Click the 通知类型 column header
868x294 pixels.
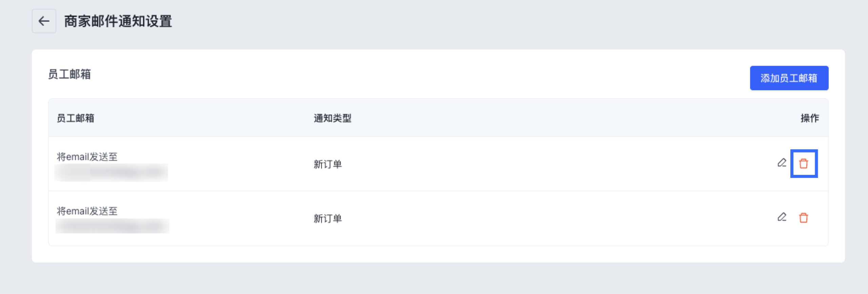coord(332,118)
